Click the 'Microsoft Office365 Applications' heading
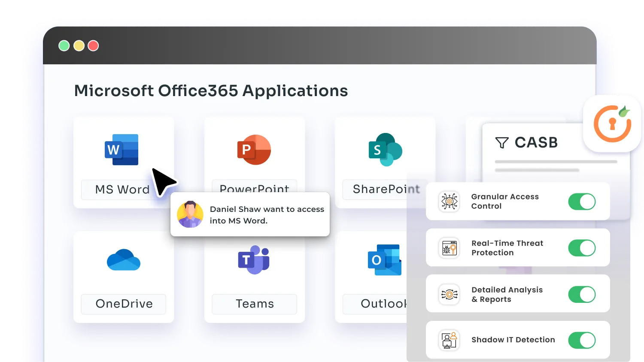 pyautogui.click(x=211, y=91)
